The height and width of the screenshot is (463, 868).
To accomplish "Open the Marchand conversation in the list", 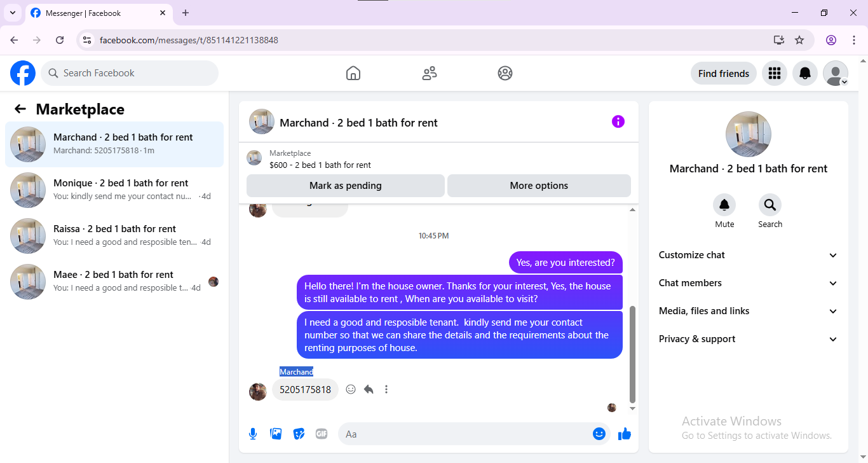I will (x=114, y=144).
